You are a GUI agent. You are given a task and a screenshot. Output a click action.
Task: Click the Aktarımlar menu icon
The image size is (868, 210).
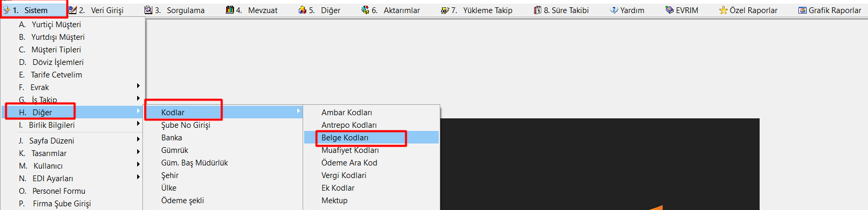365,10
